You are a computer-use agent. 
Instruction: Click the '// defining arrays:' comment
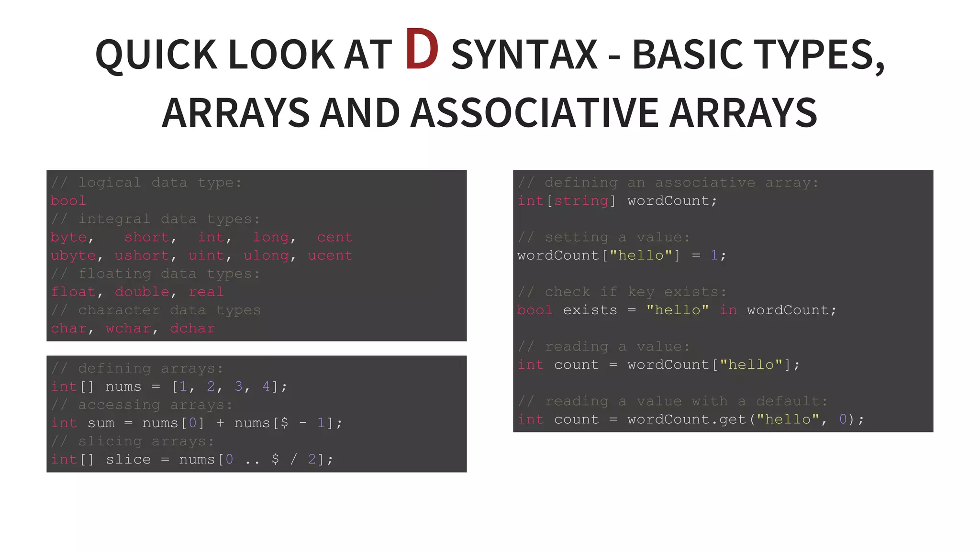pos(137,368)
